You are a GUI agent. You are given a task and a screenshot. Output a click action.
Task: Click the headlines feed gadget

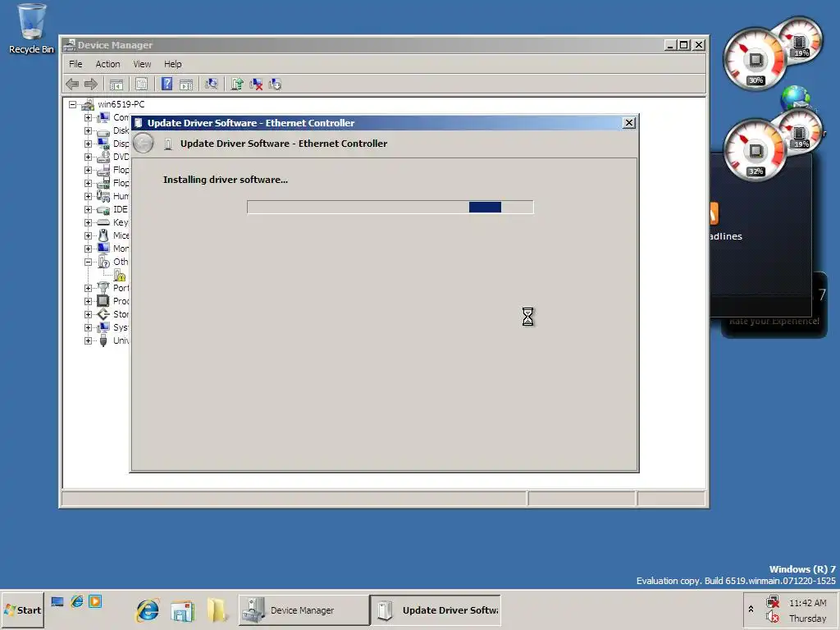(760, 235)
